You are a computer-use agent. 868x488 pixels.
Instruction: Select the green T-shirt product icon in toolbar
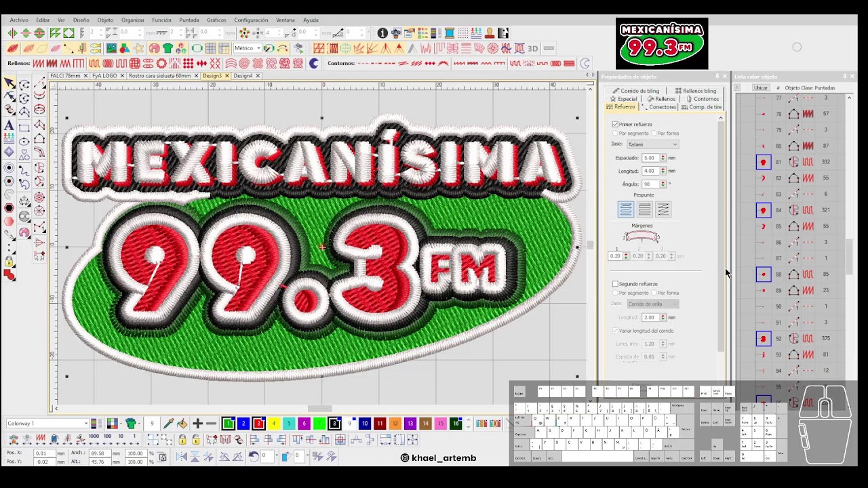click(167, 48)
